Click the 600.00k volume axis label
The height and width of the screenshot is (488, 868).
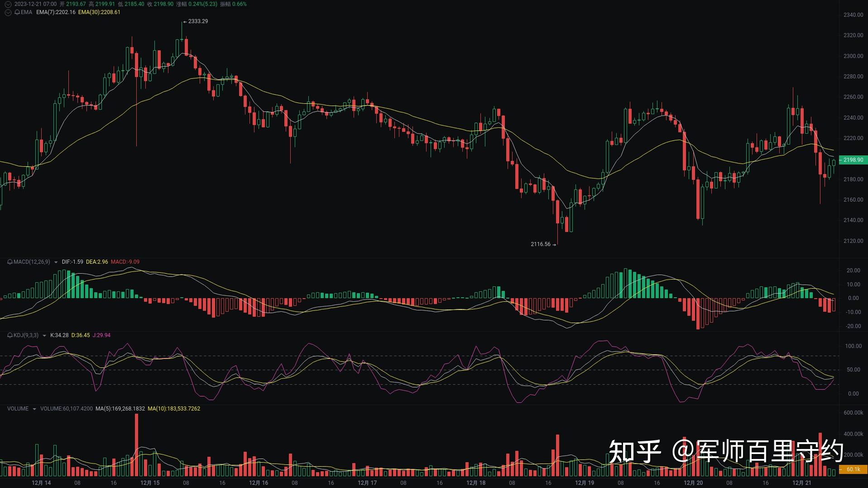click(853, 413)
